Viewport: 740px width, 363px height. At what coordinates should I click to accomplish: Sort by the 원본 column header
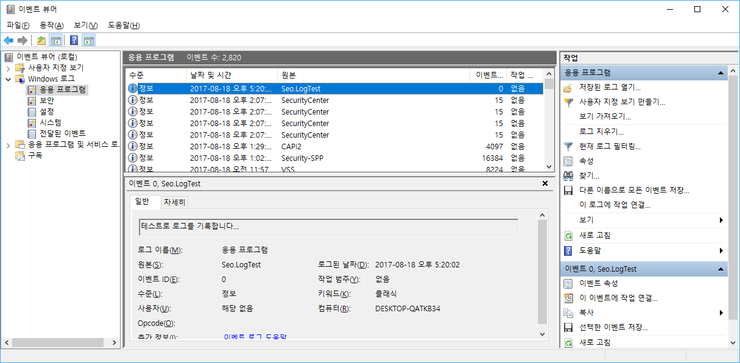[x=373, y=75]
